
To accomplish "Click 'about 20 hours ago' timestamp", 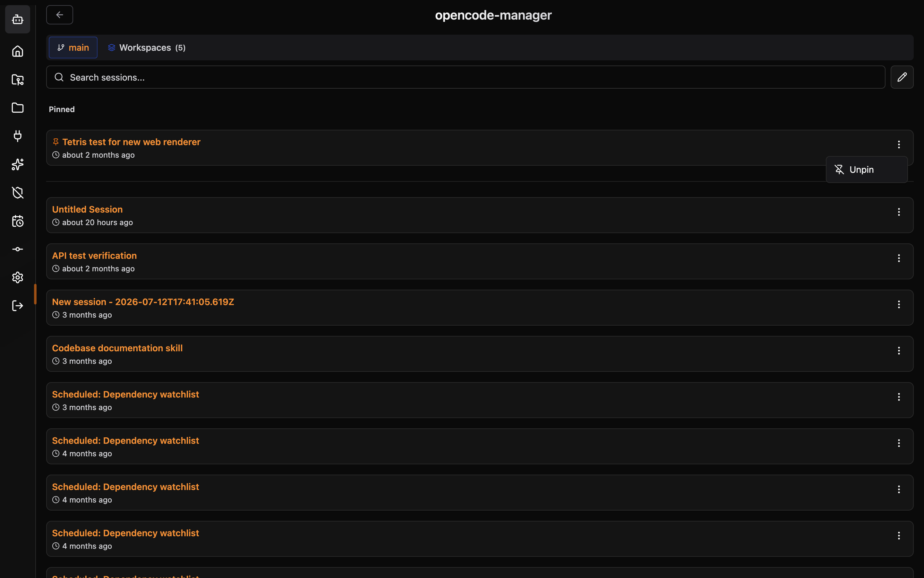I will tap(97, 223).
